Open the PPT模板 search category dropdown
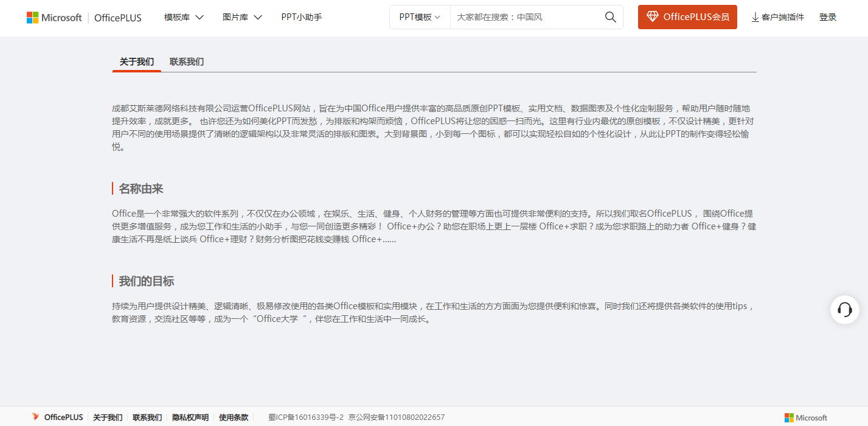Viewport: 868px width, 426px height. [420, 17]
